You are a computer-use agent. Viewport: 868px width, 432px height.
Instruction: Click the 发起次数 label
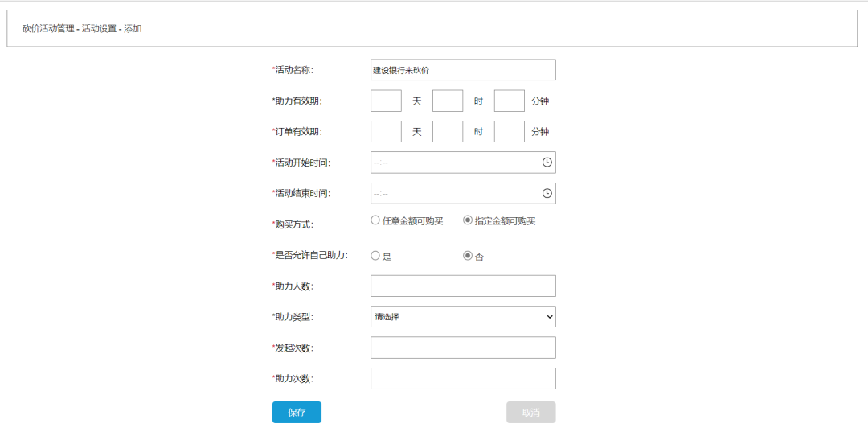pos(293,348)
